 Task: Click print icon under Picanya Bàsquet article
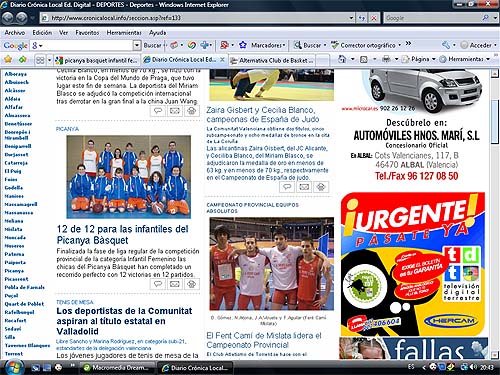coord(192,284)
